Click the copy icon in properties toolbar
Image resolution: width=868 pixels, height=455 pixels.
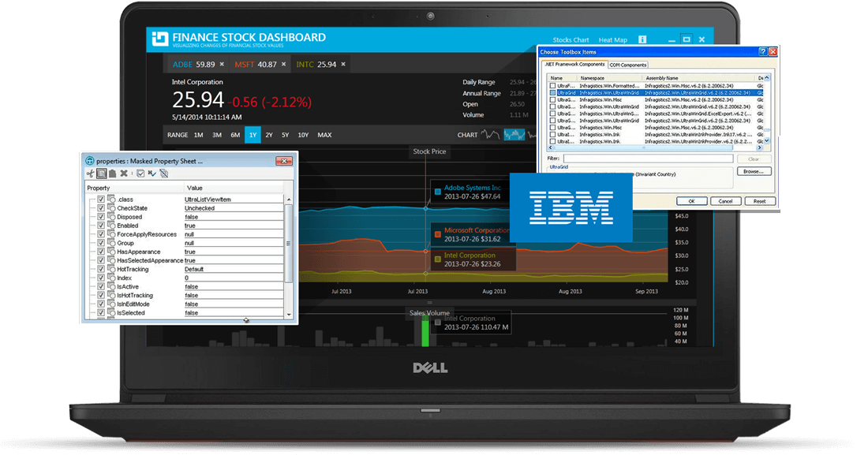tap(102, 173)
